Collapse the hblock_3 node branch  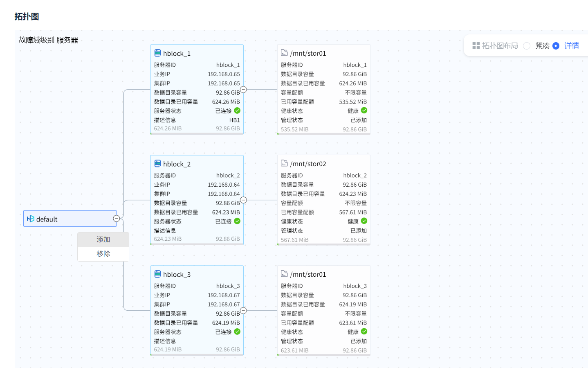(x=243, y=311)
